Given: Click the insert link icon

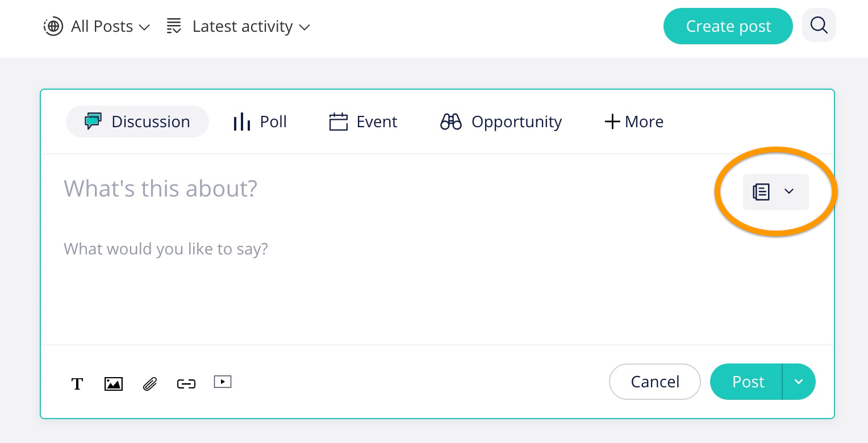Looking at the screenshot, I should [x=186, y=384].
